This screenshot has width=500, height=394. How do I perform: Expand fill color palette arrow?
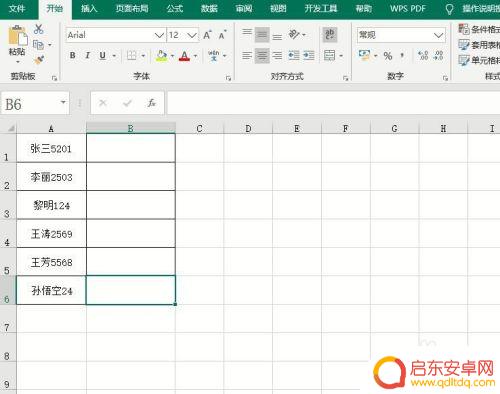[172, 56]
